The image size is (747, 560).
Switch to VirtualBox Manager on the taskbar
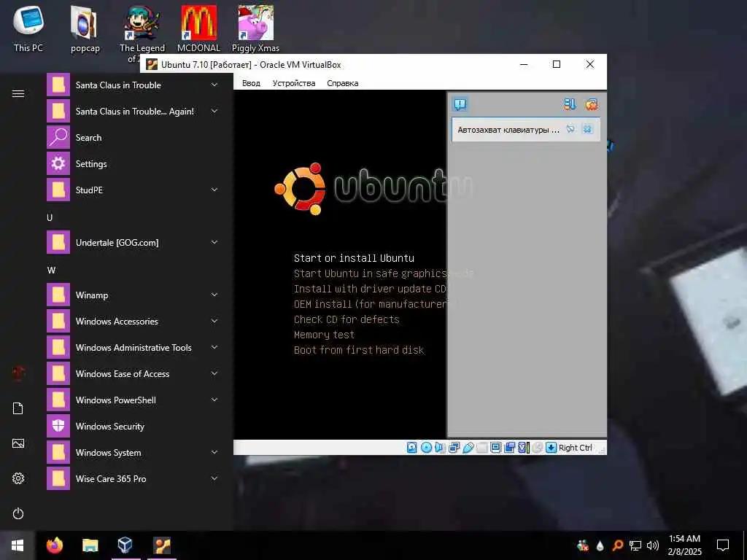tap(125, 545)
